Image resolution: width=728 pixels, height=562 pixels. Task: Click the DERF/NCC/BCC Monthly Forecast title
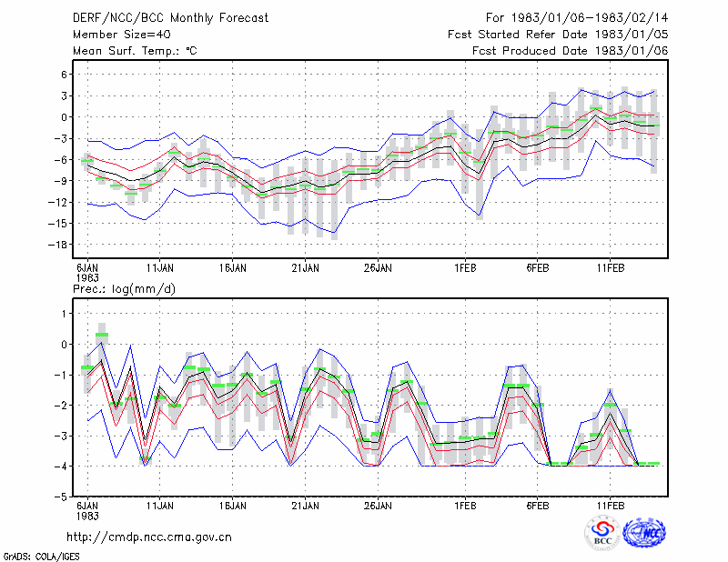170,18
